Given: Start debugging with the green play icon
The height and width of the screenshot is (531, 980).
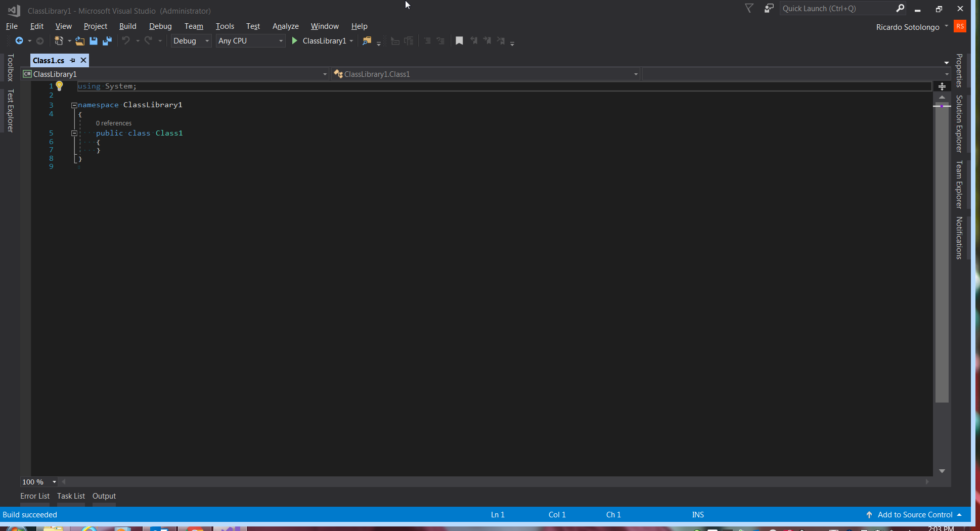Looking at the screenshot, I should click(294, 40).
